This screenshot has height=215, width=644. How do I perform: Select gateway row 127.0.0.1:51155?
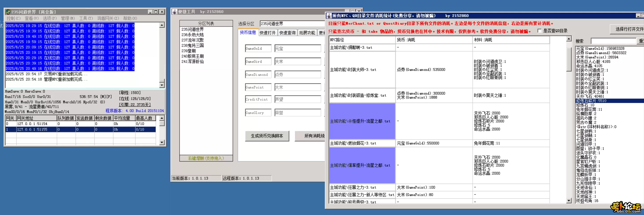click(80, 129)
